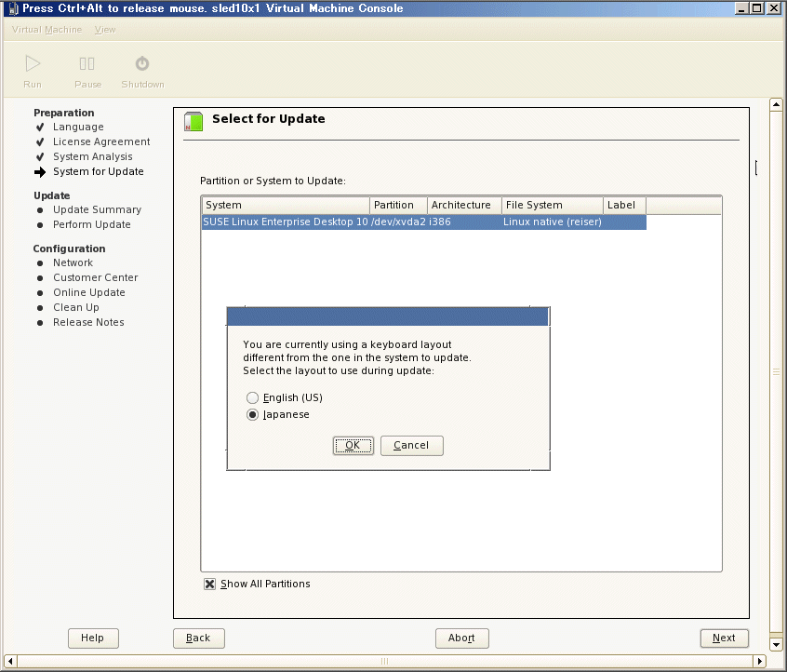The image size is (787, 672).
Task: Click the Network sidebar step
Action: (73, 262)
